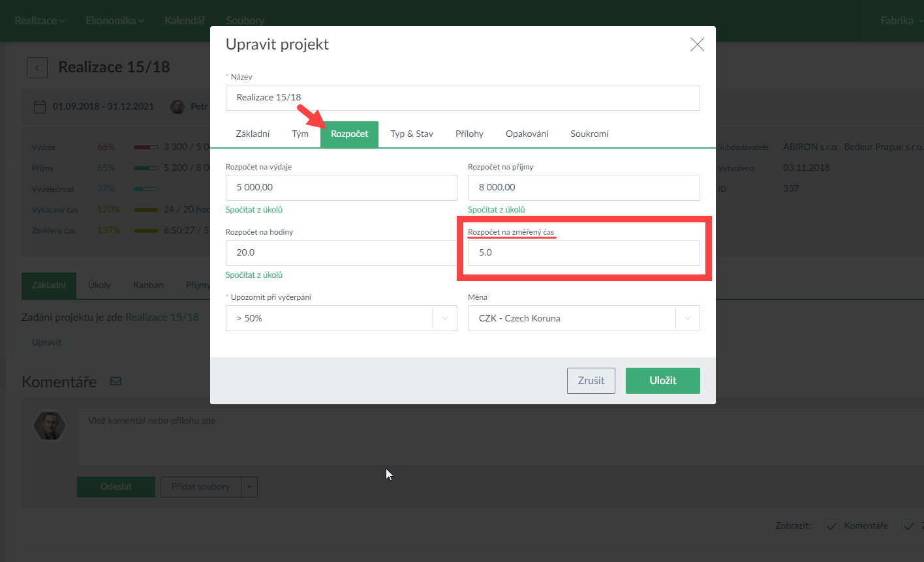Viewport: 924px width, 562px height.
Task: Click the user avatar in comment box
Action: 50,426
